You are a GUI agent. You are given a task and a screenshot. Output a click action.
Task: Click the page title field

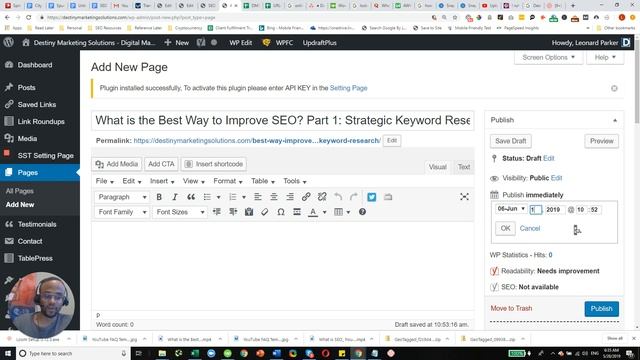[x=283, y=120]
